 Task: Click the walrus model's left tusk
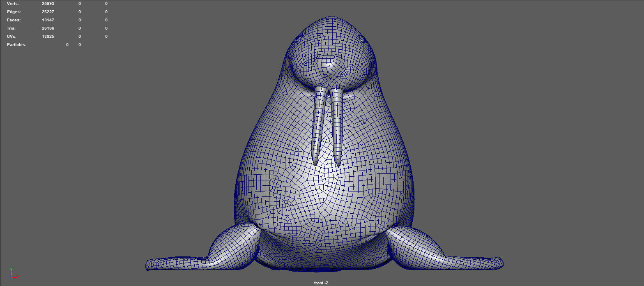[319, 125]
